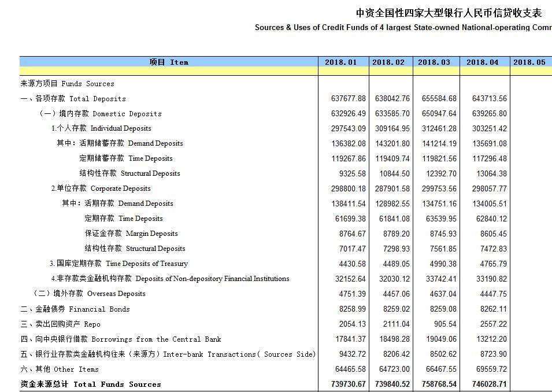Select the 来源方项目 Funds Sources row label
The height and width of the screenshot is (392, 552).
click(x=68, y=84)
